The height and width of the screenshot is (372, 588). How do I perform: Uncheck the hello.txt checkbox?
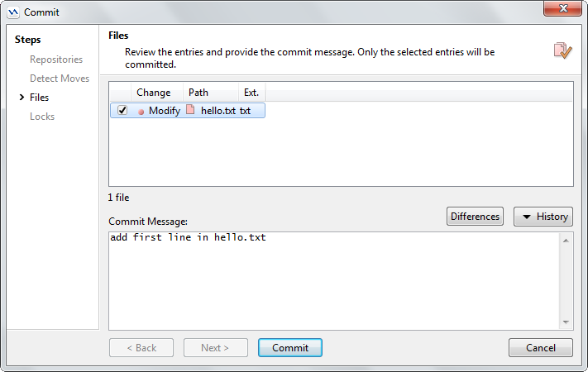point(122,111)
